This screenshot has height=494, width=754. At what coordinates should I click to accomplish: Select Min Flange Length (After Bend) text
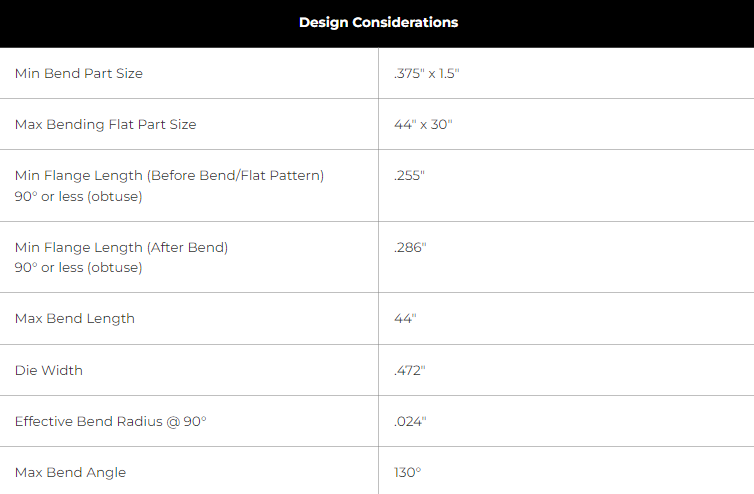pyautogui.click(x=121, y=247)
